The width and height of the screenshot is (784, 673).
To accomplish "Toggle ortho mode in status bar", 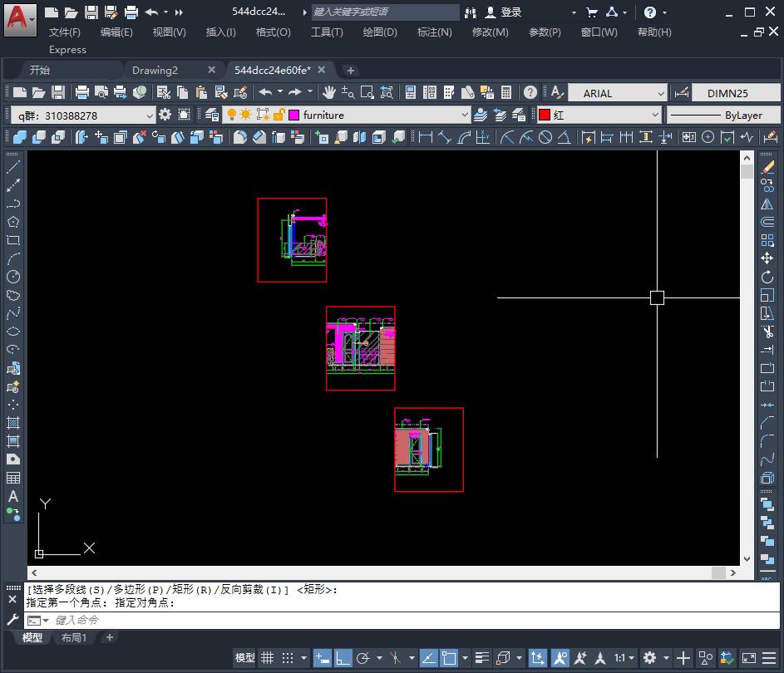I will [343, 658].
